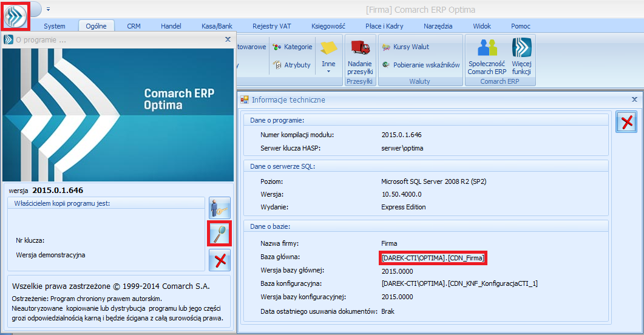Close Informacje techniczne via title bar X

(x=634, y=100)
